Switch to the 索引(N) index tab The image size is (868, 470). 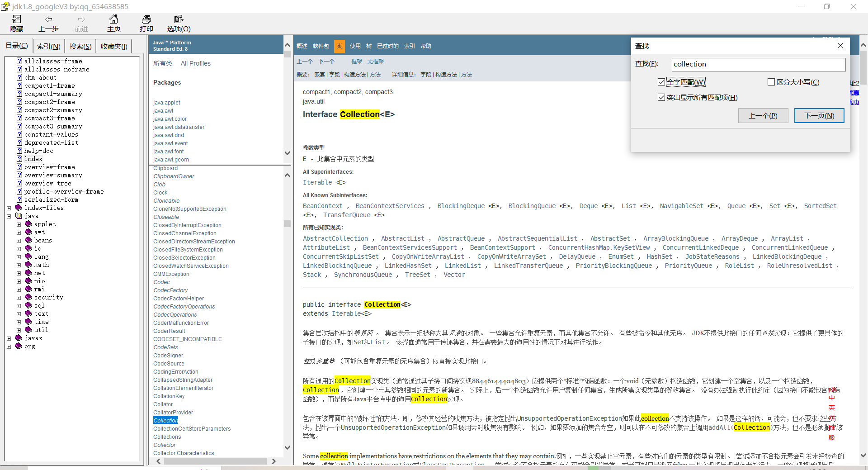point(48,46)
